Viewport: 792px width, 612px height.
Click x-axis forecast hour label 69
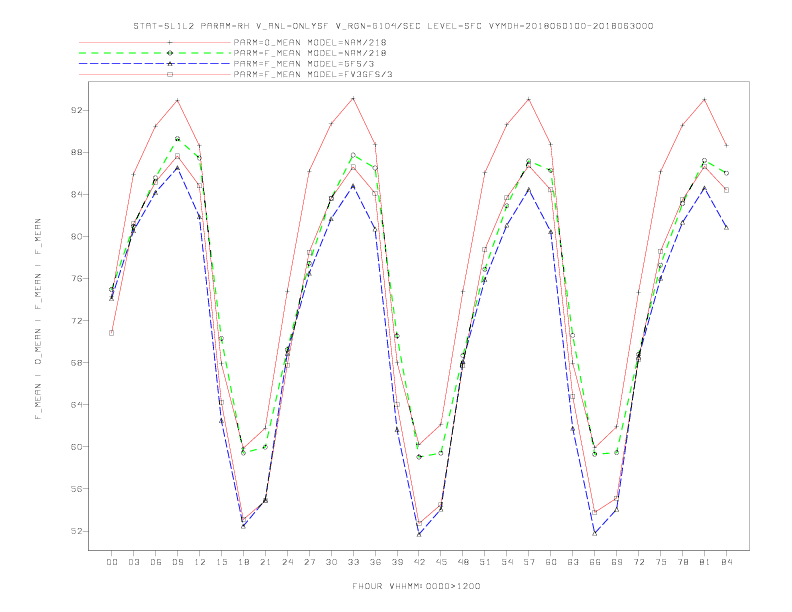coord(617,562)
